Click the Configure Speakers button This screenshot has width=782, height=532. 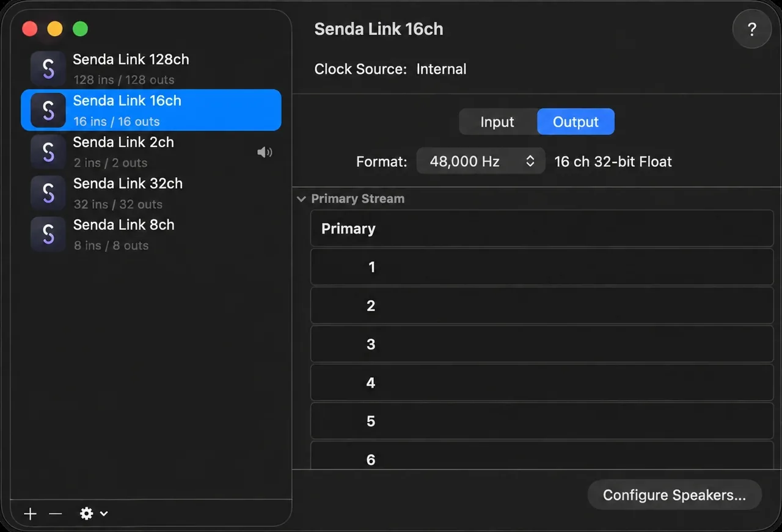pyautogui.click(x=674, y=495)
